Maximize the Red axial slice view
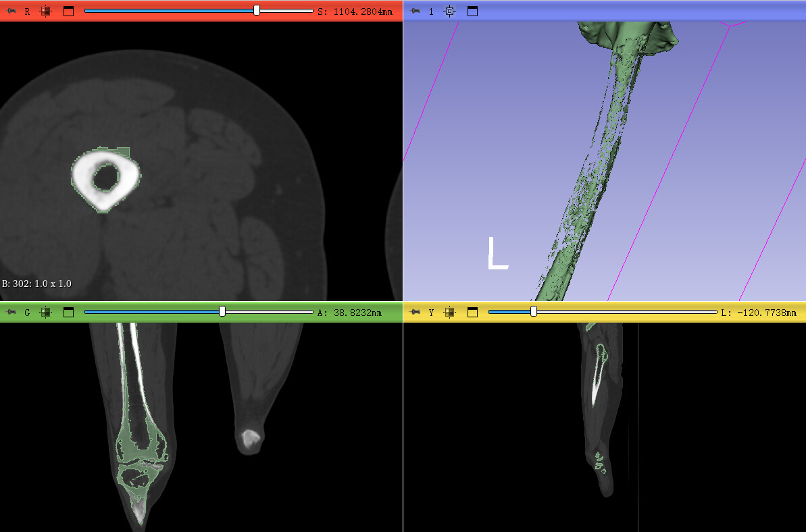The width and height of the screenshot is (806, 532). pyautogui.click(x=68, y=11)
